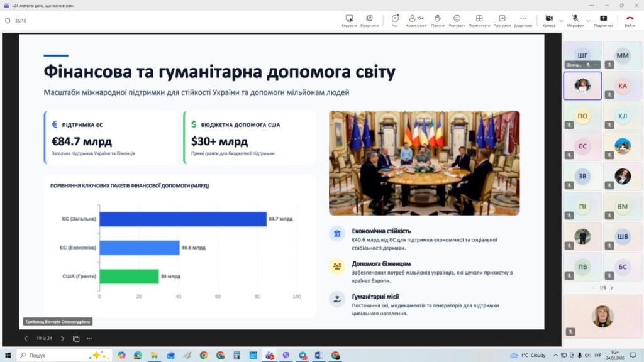Leave the meeting with Вийти
Image resolution: width=644 pixels, height=362 pixels.
(x=630, y=20)
